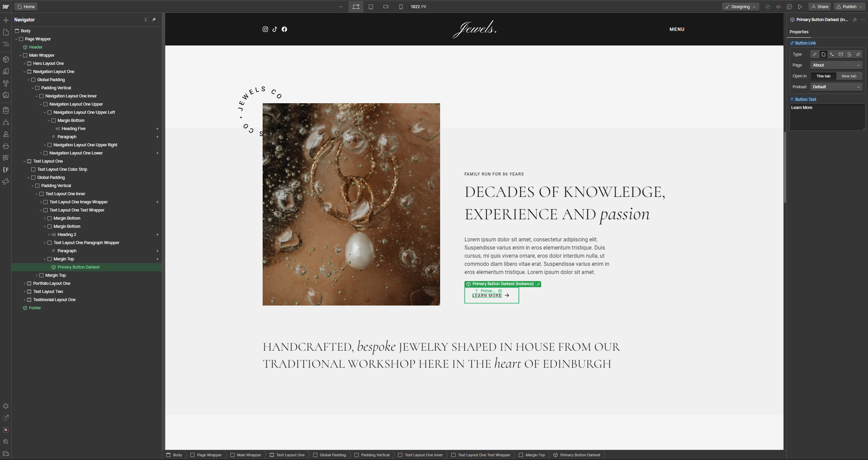
Task: Set Open in to This tab
Action: (823, 76)
